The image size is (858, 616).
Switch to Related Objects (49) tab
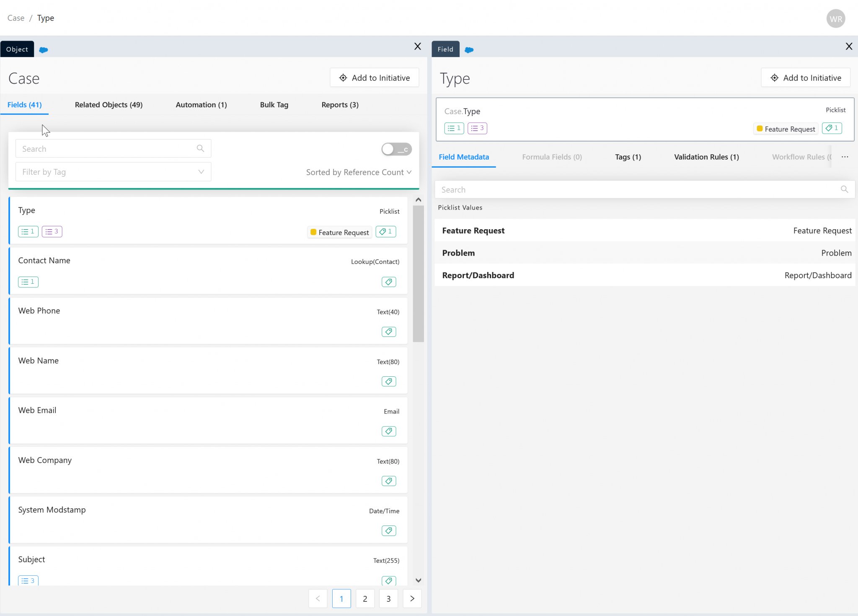coord(109,105)
